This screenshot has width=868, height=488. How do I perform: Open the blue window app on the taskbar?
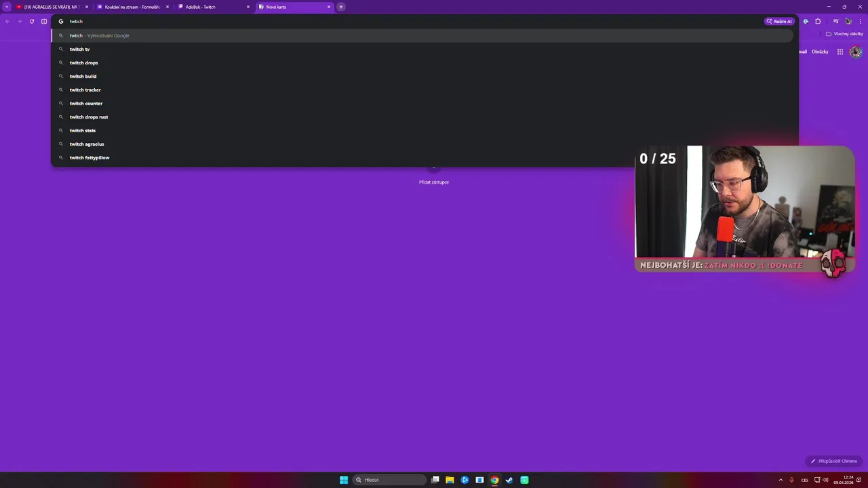coord(479,480)
